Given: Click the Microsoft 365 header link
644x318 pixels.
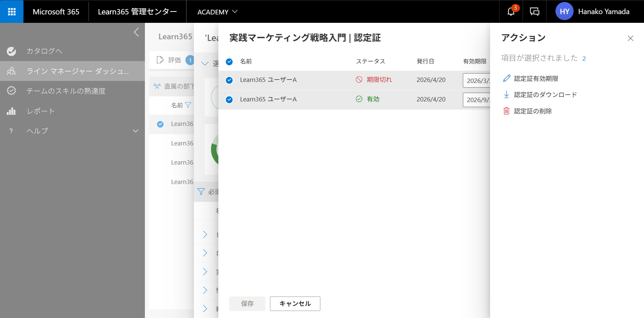Looking at the screenshot, I should tap(56, 12).
